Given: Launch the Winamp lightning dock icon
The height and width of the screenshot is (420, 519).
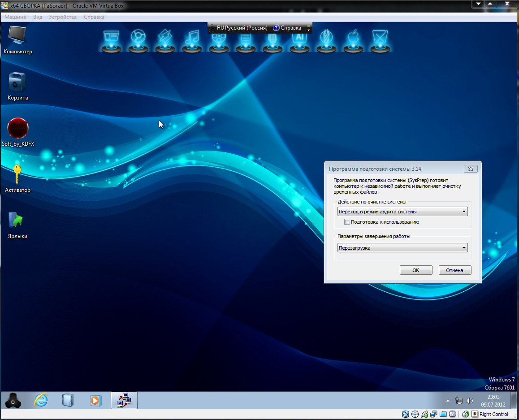Looking at the screenshot, I should point(165,41).
